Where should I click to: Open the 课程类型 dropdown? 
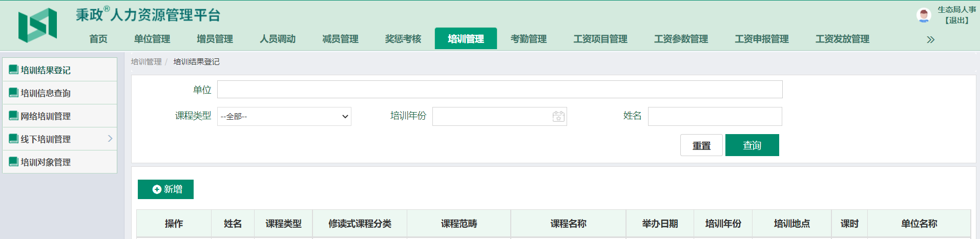[284, 117]
